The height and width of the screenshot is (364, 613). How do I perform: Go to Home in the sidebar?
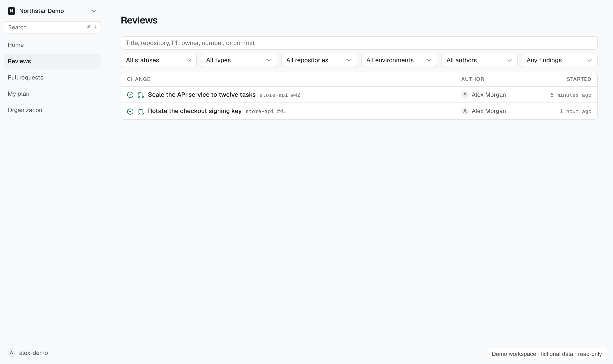tap(52, 45)
